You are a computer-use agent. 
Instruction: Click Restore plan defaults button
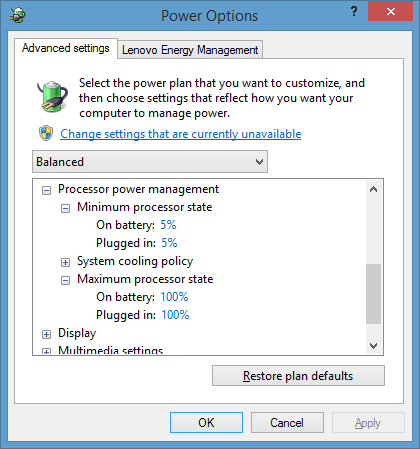298,376
